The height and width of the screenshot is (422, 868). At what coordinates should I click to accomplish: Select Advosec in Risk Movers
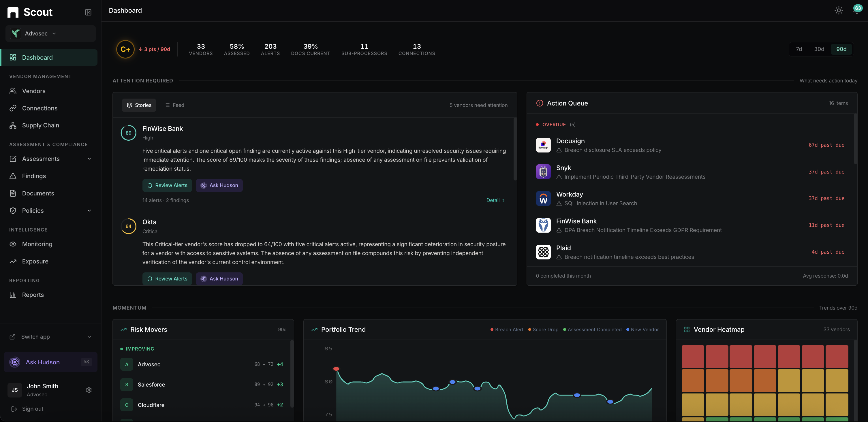point(202,364)
